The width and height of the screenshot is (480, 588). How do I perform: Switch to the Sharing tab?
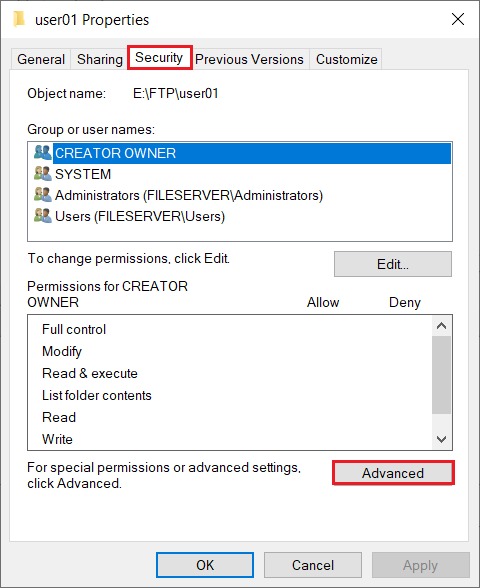click(x=100, y=59)
